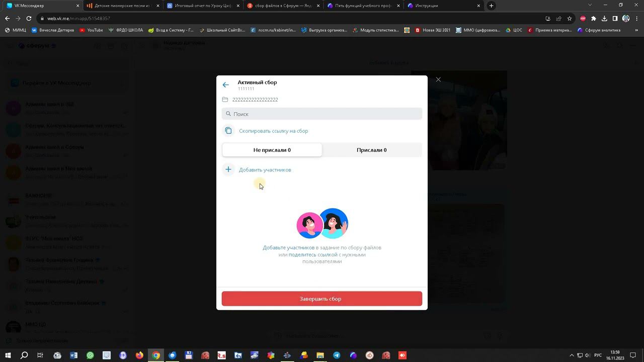Switch to Детские пионерские песни browser tab
644x362 pixels.
coord(123,6)
